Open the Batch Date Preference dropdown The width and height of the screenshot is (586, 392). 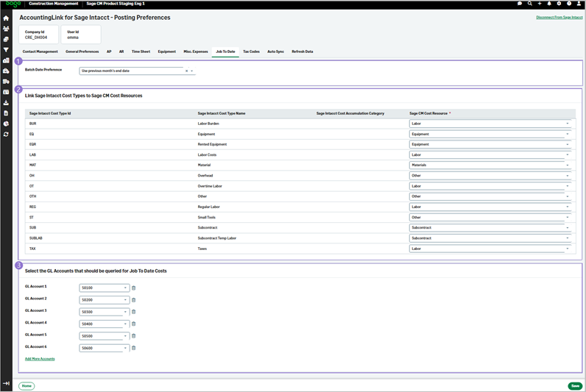point(137,71)
